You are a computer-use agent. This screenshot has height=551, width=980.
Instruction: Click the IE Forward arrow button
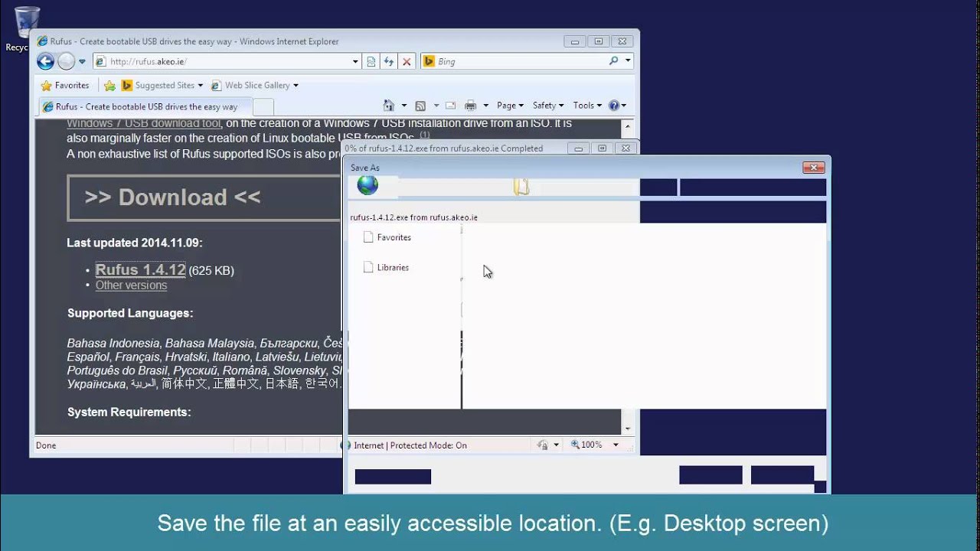(67, 62)
